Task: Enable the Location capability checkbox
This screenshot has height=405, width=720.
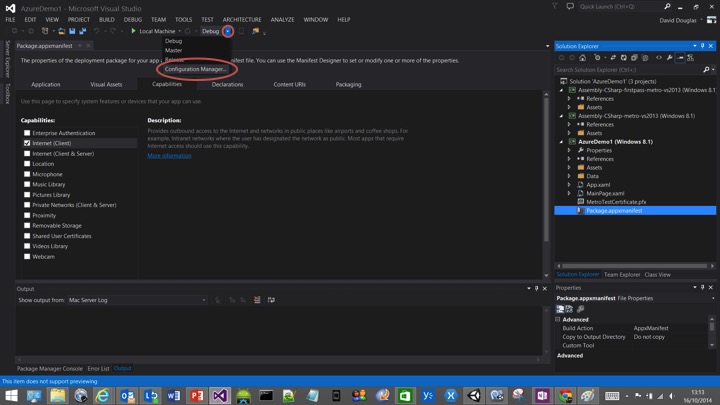Action: [x=27, y=163]
